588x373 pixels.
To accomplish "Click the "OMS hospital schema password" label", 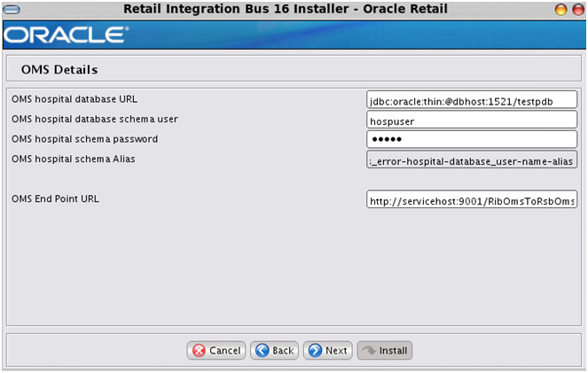I will click(x=84, y=139).
